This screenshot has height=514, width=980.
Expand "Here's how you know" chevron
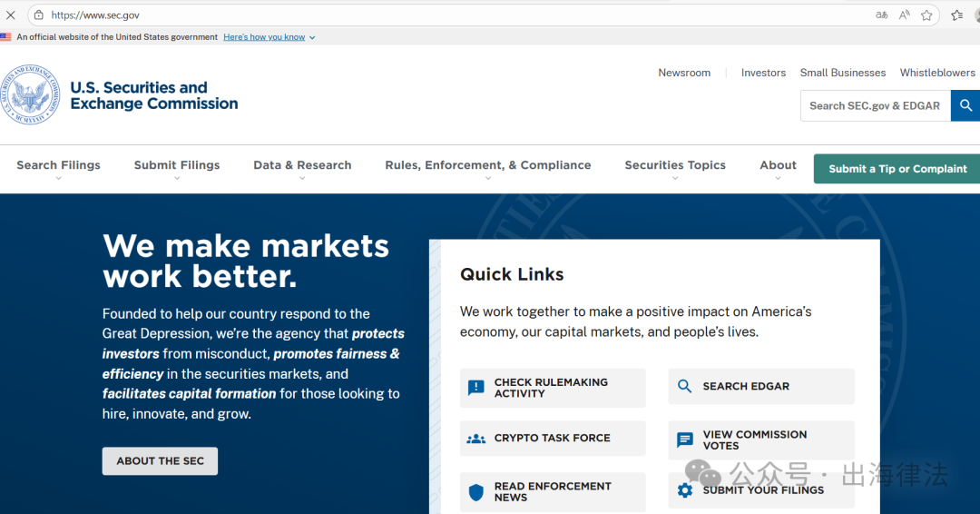[312, 37]
